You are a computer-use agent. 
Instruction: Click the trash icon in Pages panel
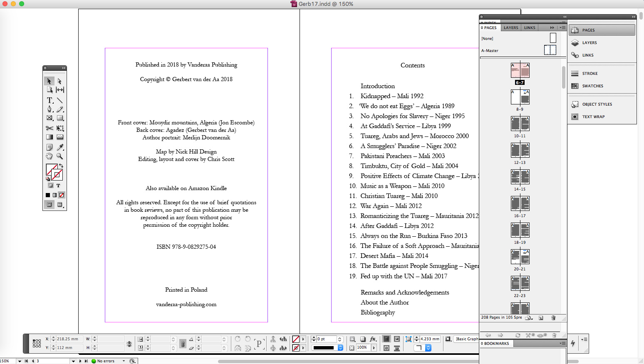click(553, 318)
